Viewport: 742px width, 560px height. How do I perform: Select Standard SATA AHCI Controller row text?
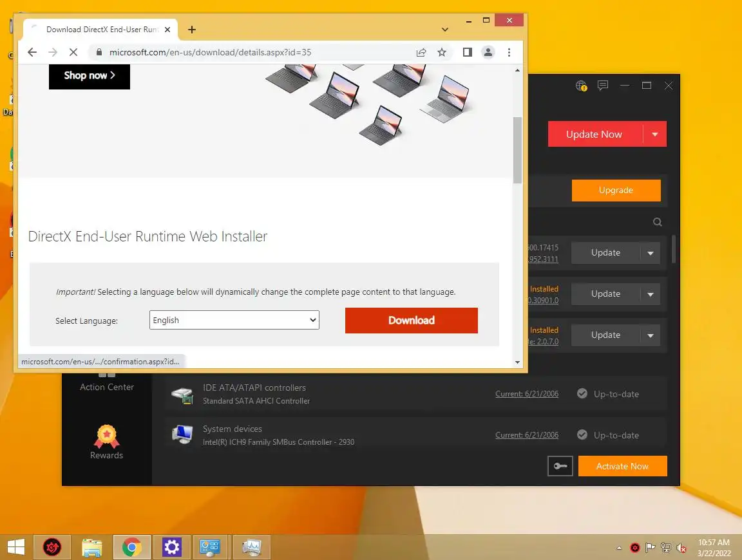pos(256,400)
